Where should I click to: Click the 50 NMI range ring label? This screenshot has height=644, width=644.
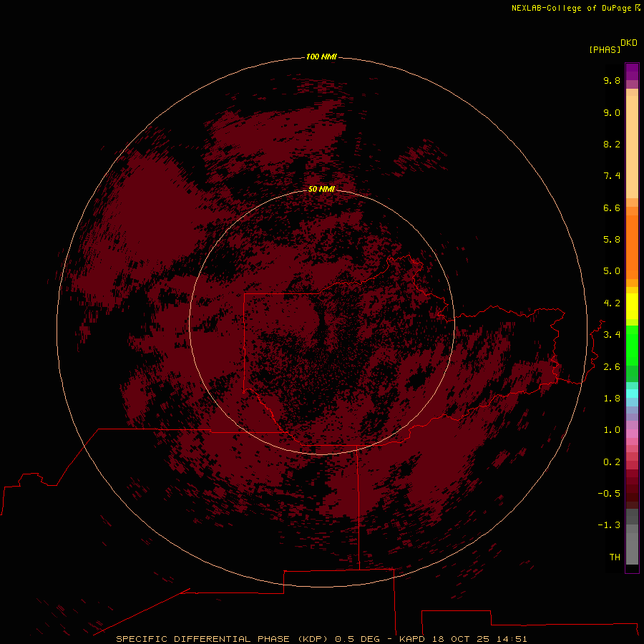point(321,189)
